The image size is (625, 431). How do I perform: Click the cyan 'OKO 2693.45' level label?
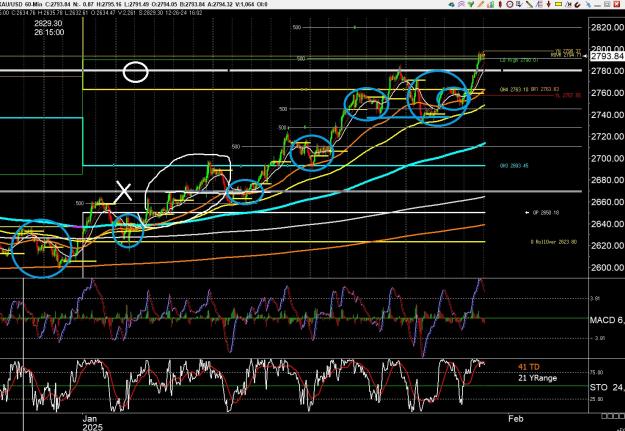(x=514, y=165)
